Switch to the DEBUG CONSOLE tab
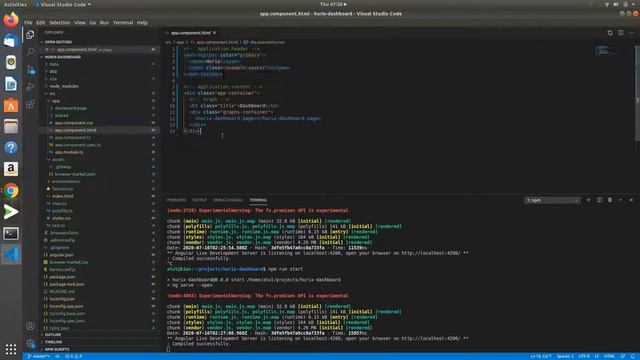The width and height of the screenshot is (640, 360). [228, 200]
